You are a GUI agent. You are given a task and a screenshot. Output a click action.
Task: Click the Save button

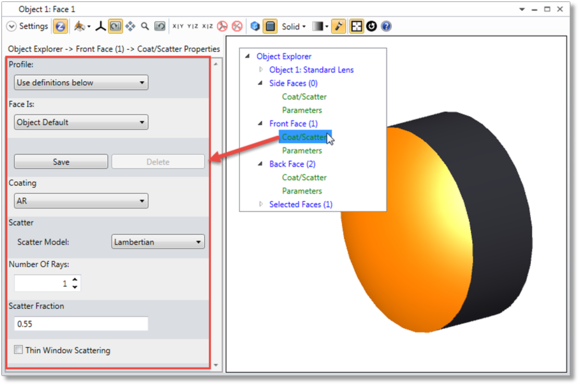[x=61, y=162]
